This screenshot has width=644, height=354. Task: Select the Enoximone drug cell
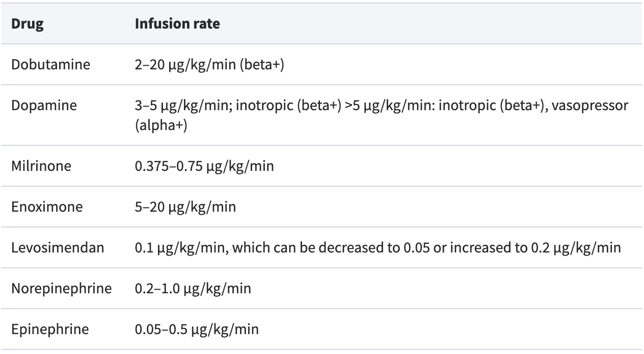(x=47, y=207)
